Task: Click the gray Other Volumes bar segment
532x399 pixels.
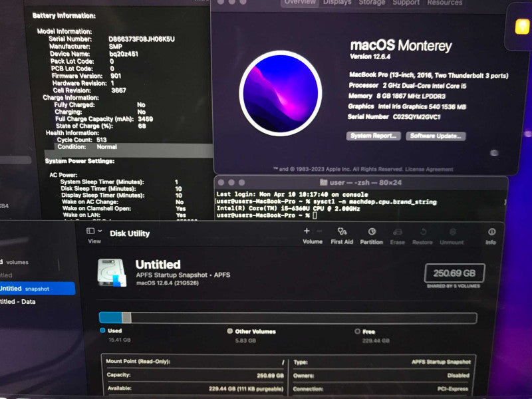Action: [x=126, y=318]
